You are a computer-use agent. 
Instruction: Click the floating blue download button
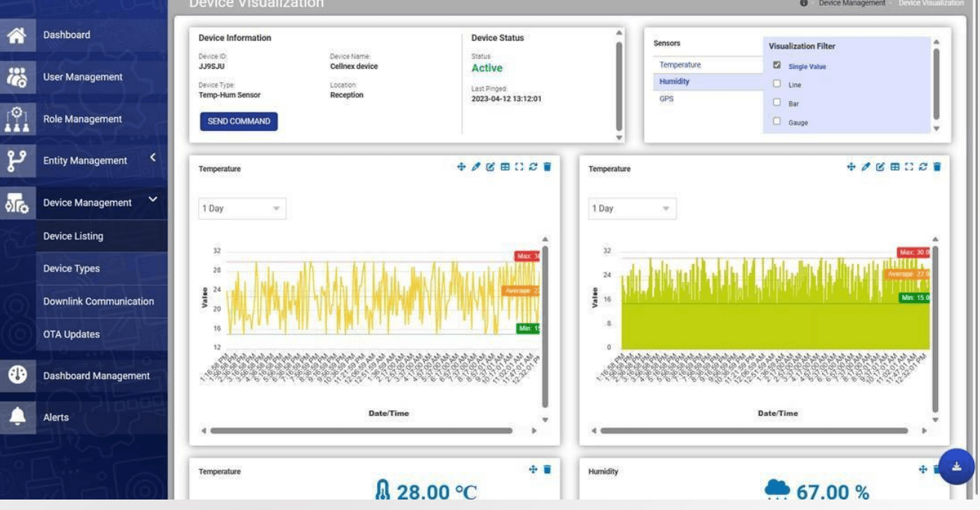(958, 467)
